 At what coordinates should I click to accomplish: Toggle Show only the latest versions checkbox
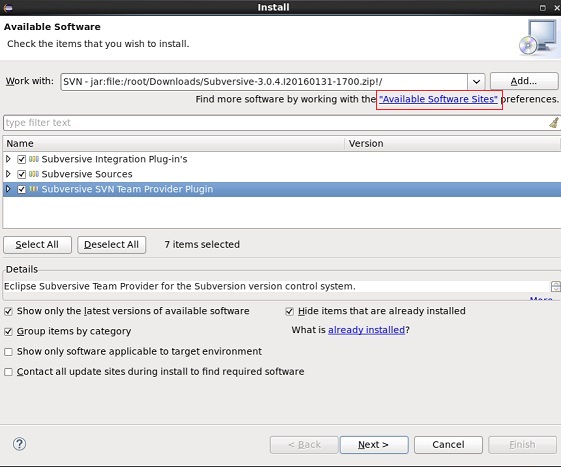[x=8, y=312]
